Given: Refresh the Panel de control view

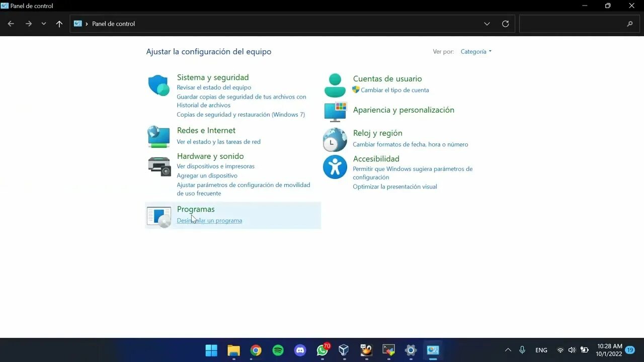Looking at the screenshot, I should [x=506, y=24].
